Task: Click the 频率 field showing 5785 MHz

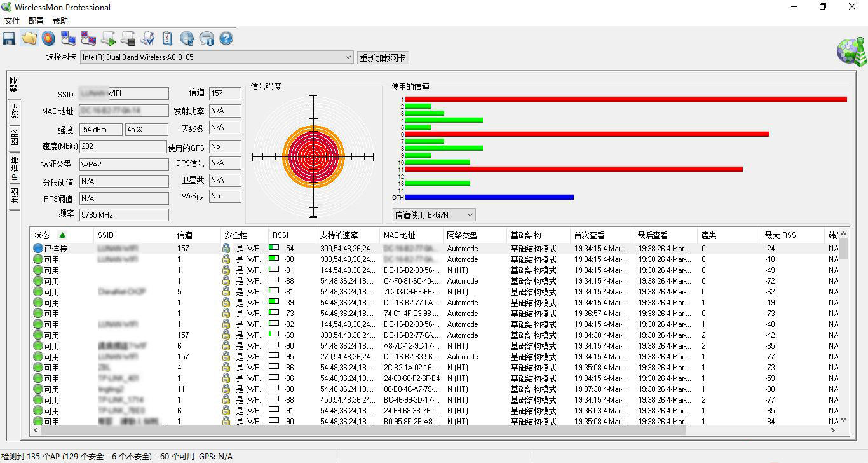Action: [x=124, y=215]
